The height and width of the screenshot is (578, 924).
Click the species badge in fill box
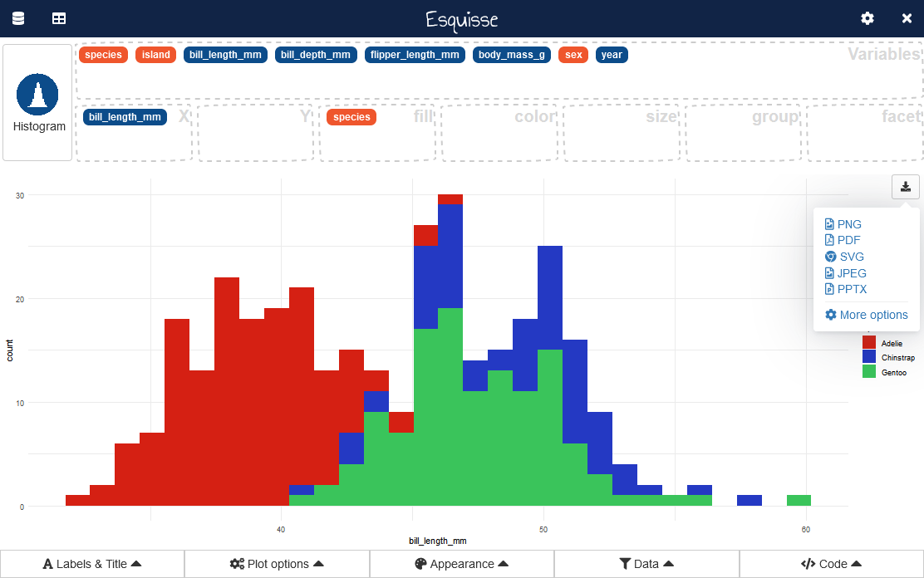point(351,117)
